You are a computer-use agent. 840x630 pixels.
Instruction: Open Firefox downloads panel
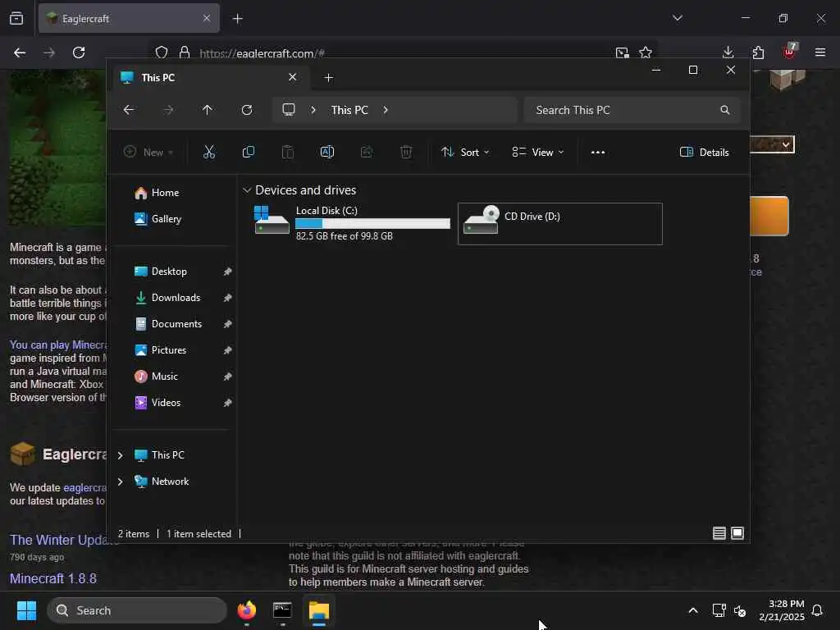point(728,52)
